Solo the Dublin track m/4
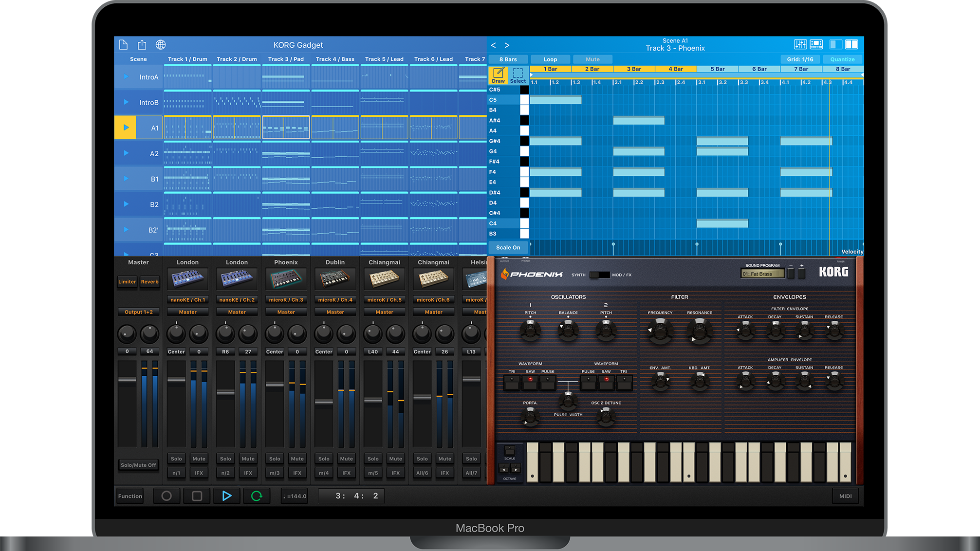Viewport: 980px width, 551px height. (324, 459)
